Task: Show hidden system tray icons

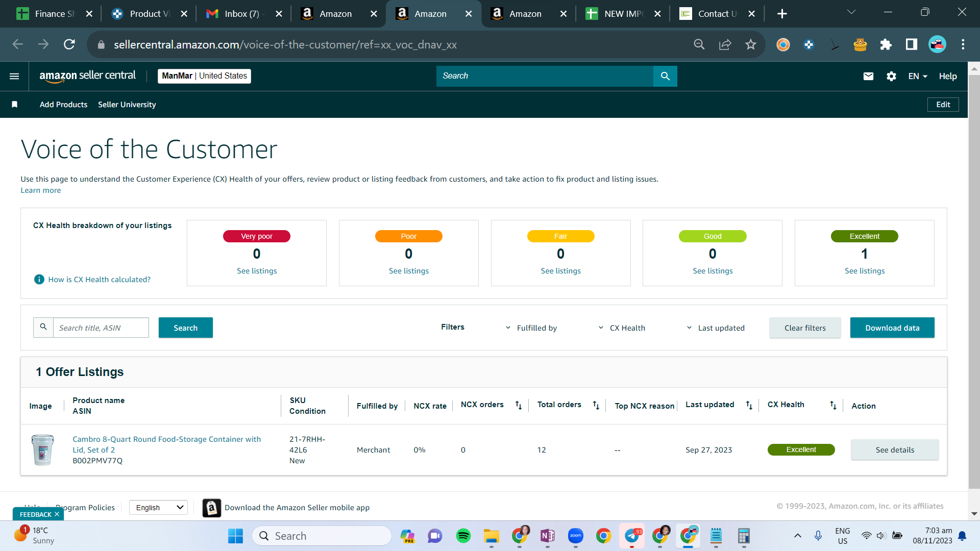Action: tap(797, 536)
